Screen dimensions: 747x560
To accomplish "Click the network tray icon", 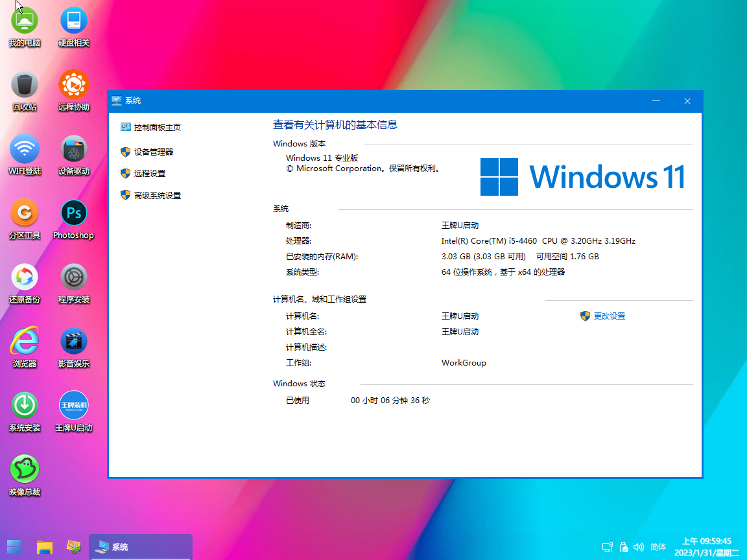I will pyautogui.click(x=608, y=547).
